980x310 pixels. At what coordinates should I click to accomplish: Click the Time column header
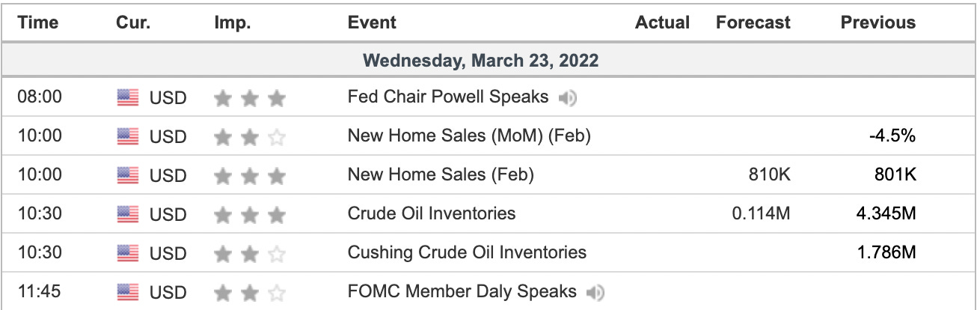coord(38,22)
